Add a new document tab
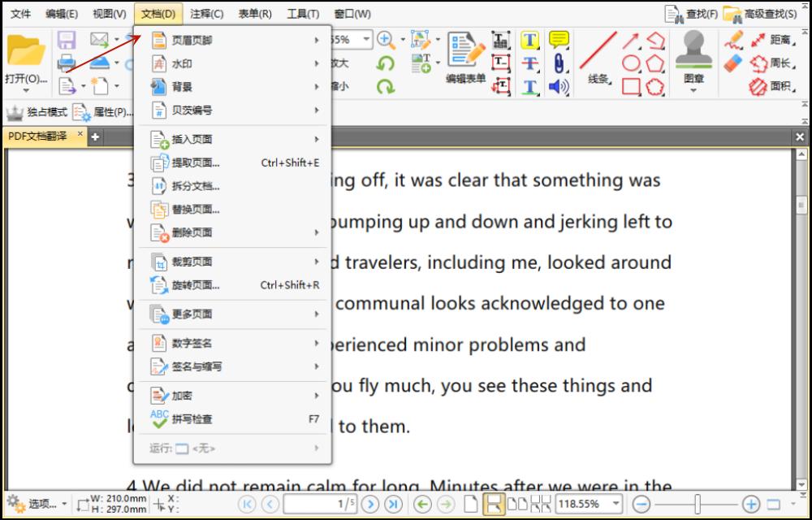 point(95,137)
